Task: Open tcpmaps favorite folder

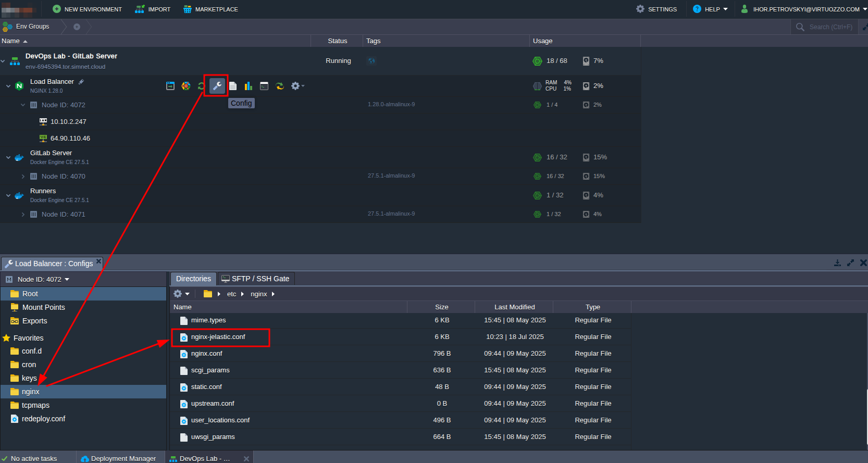Action: (83, 405)
